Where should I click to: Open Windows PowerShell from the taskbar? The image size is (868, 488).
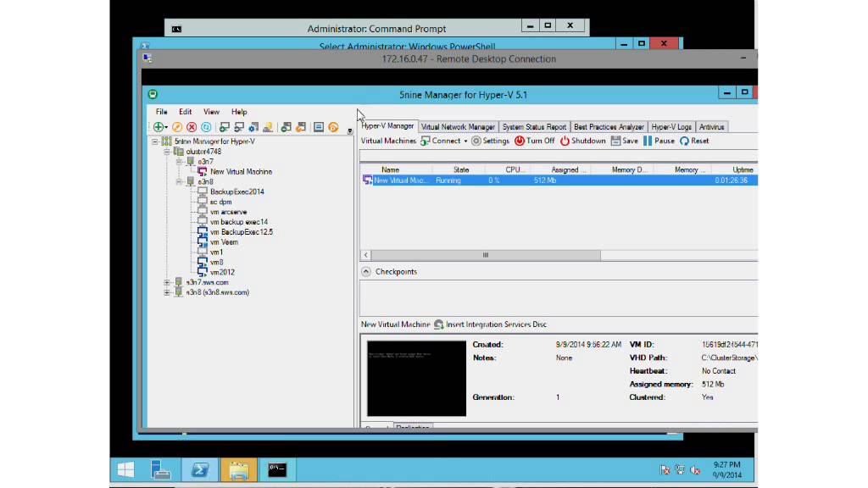click(x=200, y=469)
